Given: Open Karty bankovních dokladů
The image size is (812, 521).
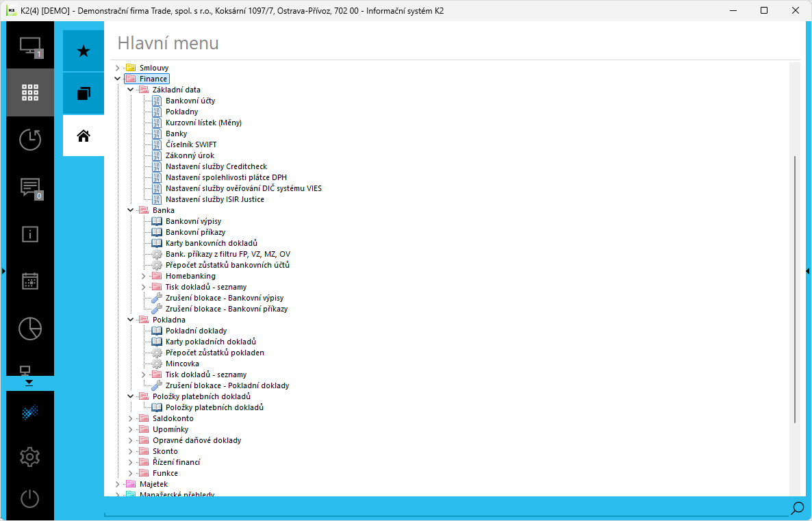Looking at the screenshot, I should pyautogui.click(x=212, y=243).
